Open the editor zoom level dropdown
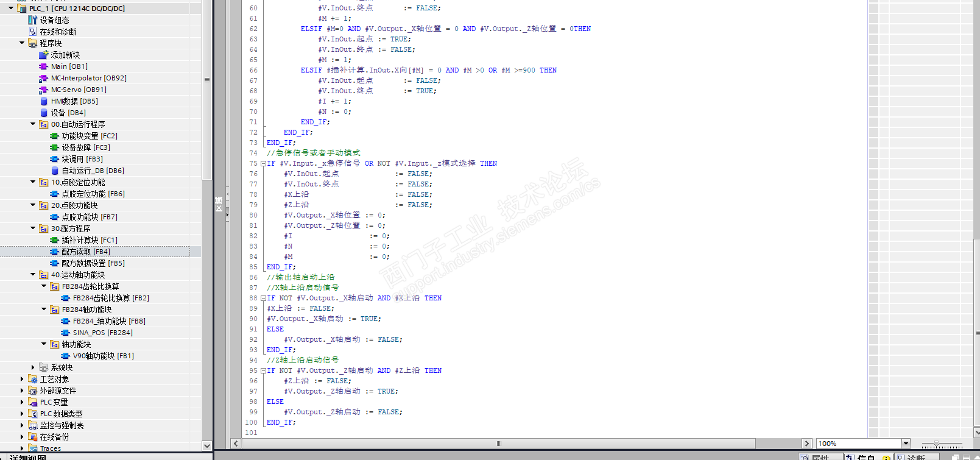980x460 pixels. point(906,444)
